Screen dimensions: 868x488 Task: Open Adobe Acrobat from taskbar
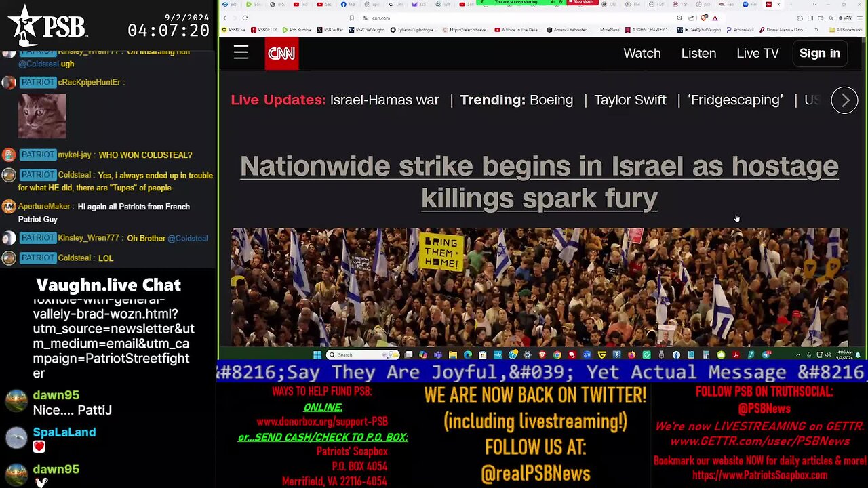[x=736, y=355]
